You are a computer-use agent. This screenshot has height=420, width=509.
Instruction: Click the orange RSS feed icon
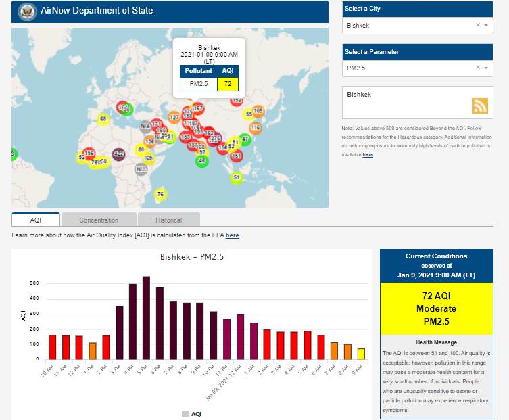pyautogui.click(x=480, y=106)
